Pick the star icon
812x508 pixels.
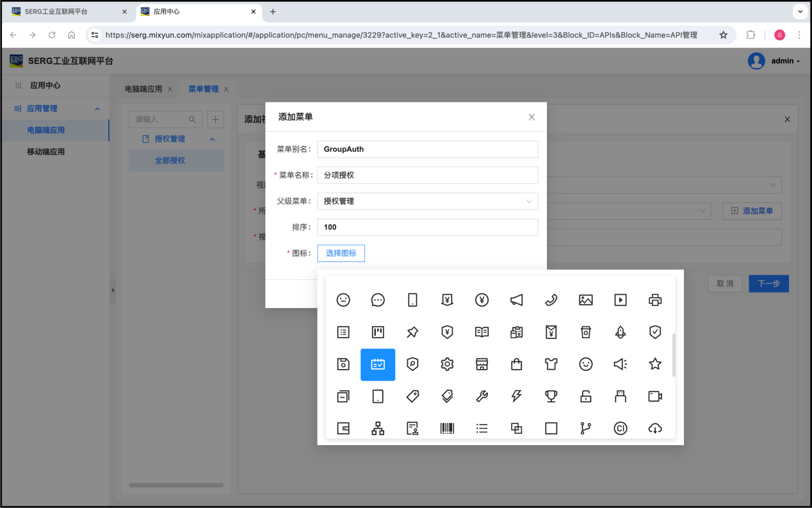click(x=654, y=365)
